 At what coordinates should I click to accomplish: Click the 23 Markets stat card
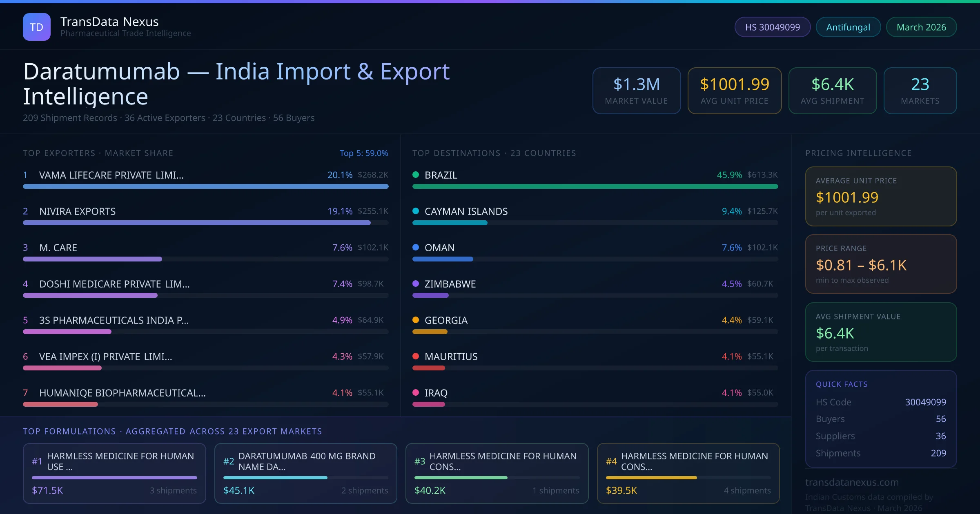tap(920, 91)
